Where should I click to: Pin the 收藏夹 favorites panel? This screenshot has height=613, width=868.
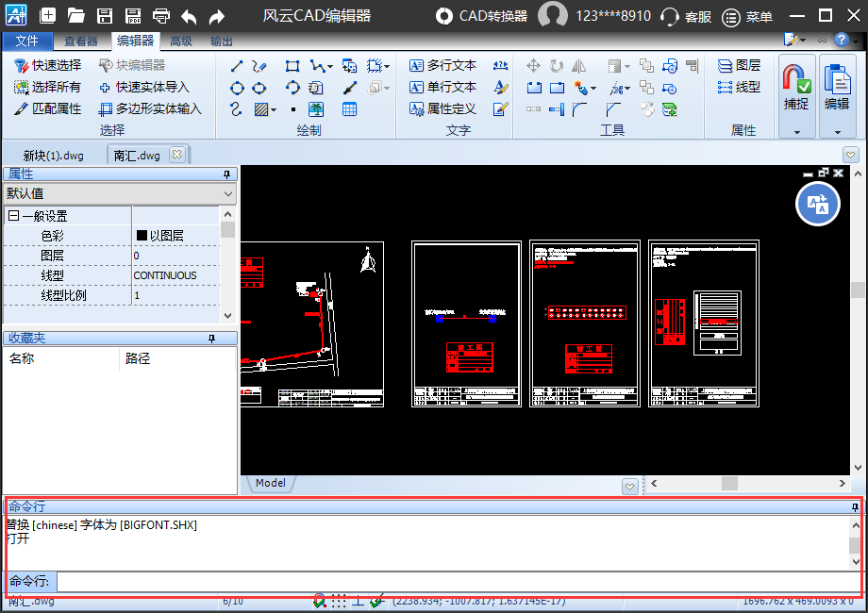[x=211, y=338]
